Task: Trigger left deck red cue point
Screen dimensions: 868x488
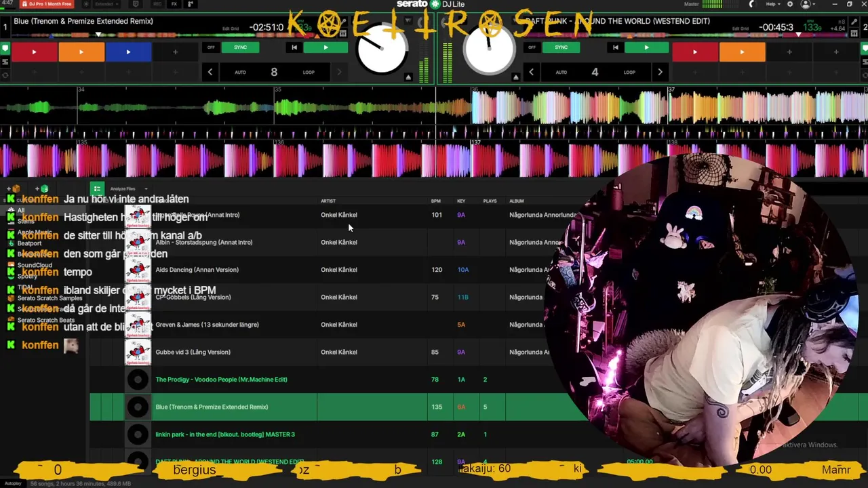Action: (x=34, y=52)
